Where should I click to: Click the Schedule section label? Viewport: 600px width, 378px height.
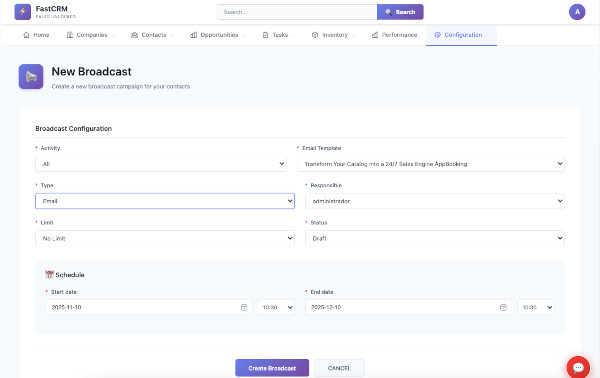(x=70, y=275)
